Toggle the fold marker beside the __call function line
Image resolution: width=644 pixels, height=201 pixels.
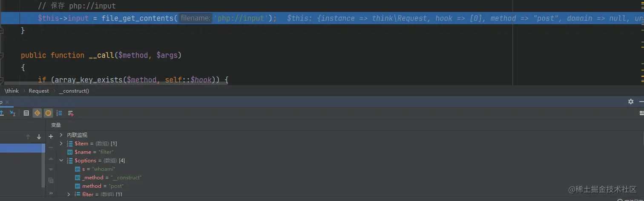click(x=2, y=55)
